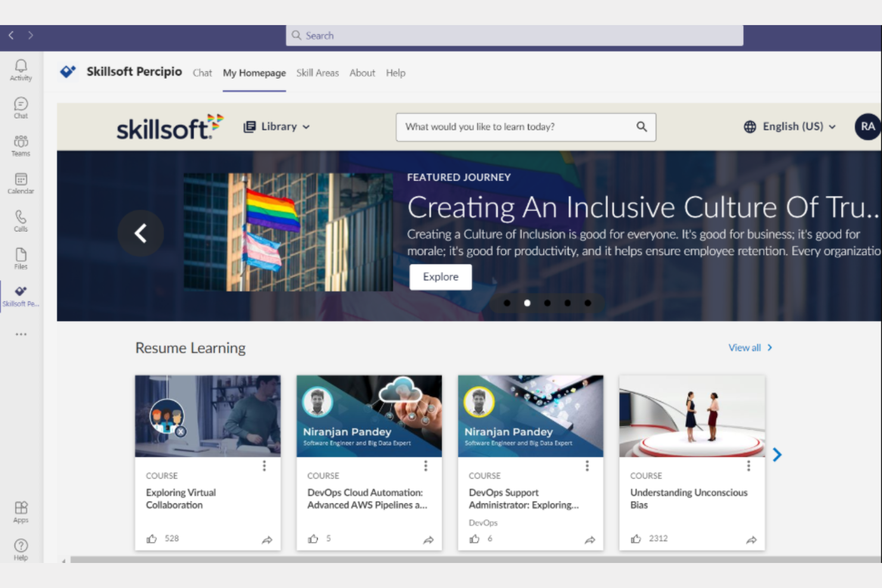882x588 pixels.
Task: Share the Exploring Virtual Collaboration course
Action: [267, 540]
